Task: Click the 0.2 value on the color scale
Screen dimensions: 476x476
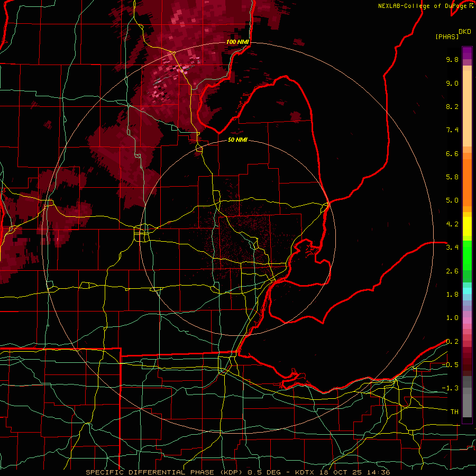Action: tap(452, 342)
